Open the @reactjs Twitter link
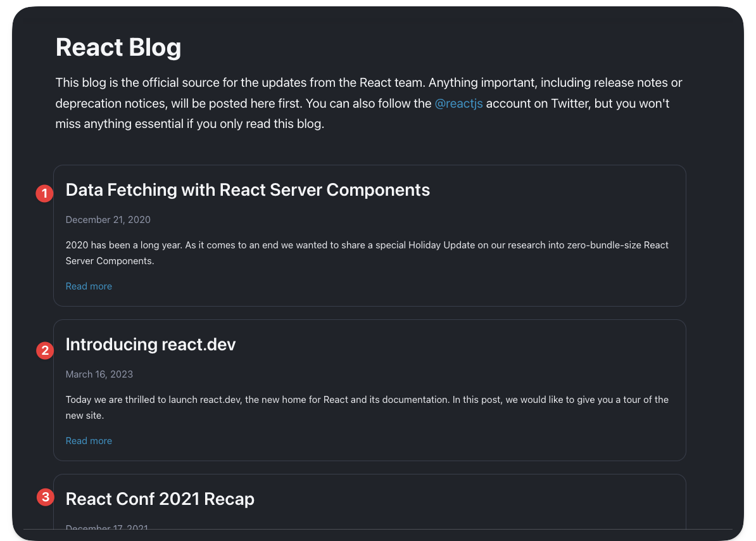Viewport: 756px width, 541px height. (458, 103)
